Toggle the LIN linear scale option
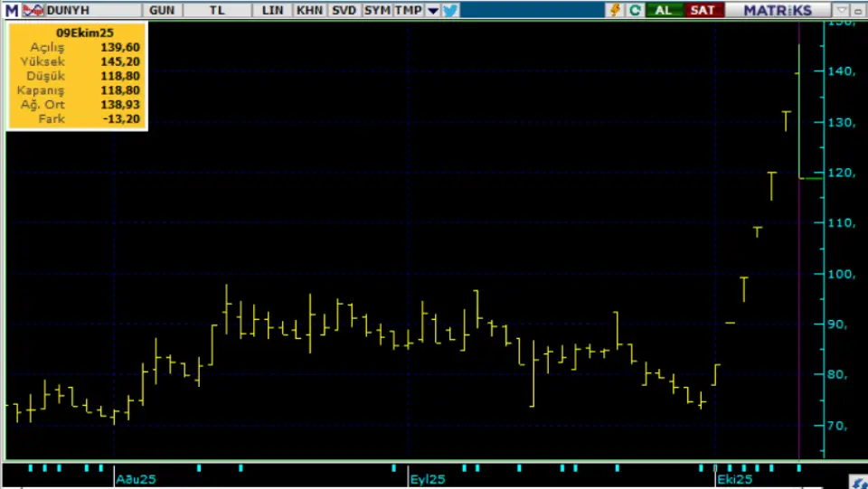The height and width of the screenshot is (489, 868). [x=272, y=10]
